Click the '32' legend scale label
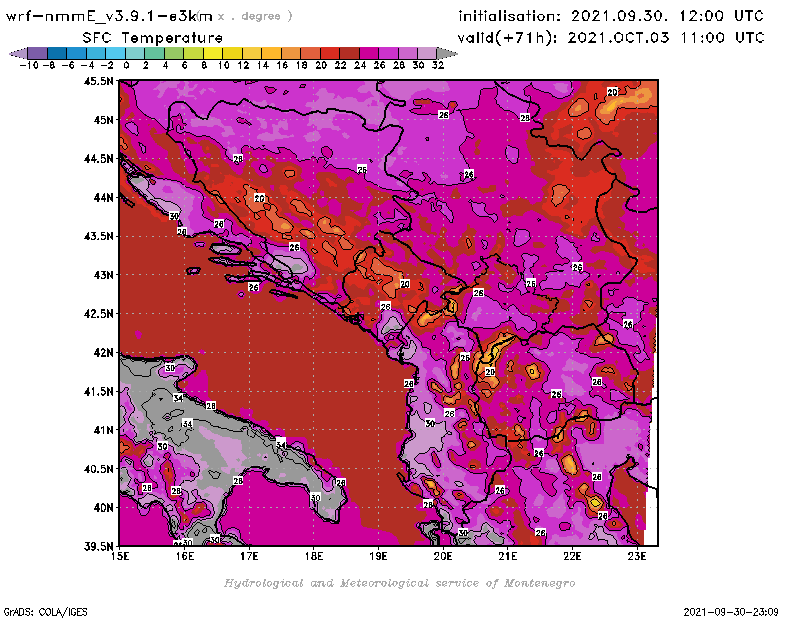This screenshot has height=618, width=800. point(438,65)
